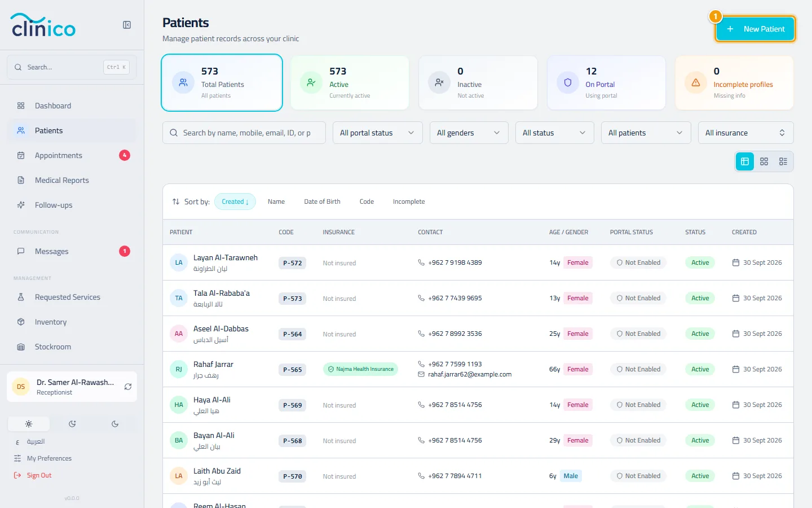The image size is (812, 508).
Task: Click email rahaf.jarrar62@example.com
Action: [470, 374]
